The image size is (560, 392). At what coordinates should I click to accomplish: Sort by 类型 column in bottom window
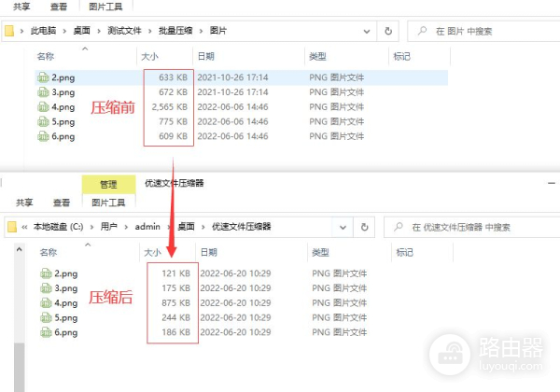pyautogui.click(x=320, y=252)
